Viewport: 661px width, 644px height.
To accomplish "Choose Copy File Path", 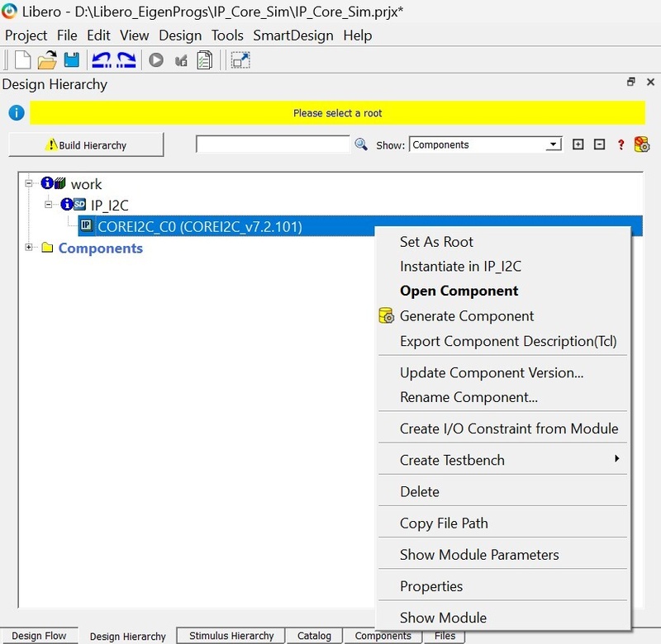I will (502, 523).
